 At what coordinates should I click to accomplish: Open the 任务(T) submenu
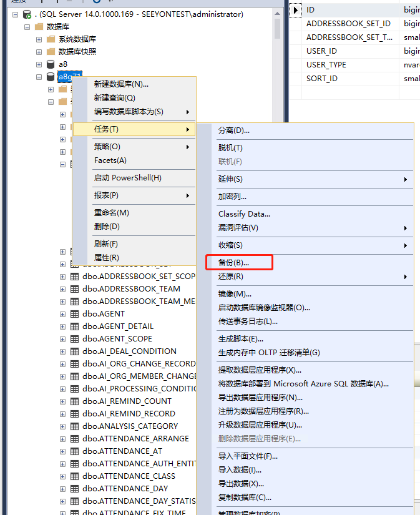pos(134,129)
